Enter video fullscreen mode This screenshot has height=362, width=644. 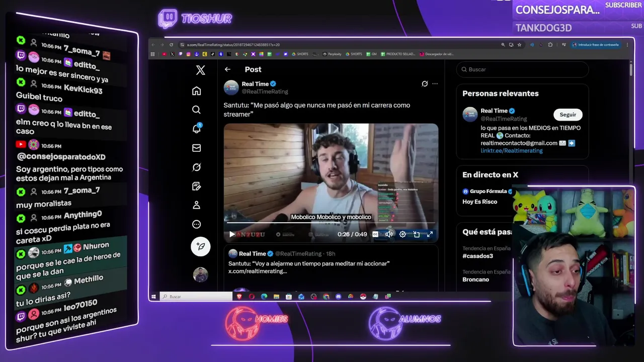(430, 234)
